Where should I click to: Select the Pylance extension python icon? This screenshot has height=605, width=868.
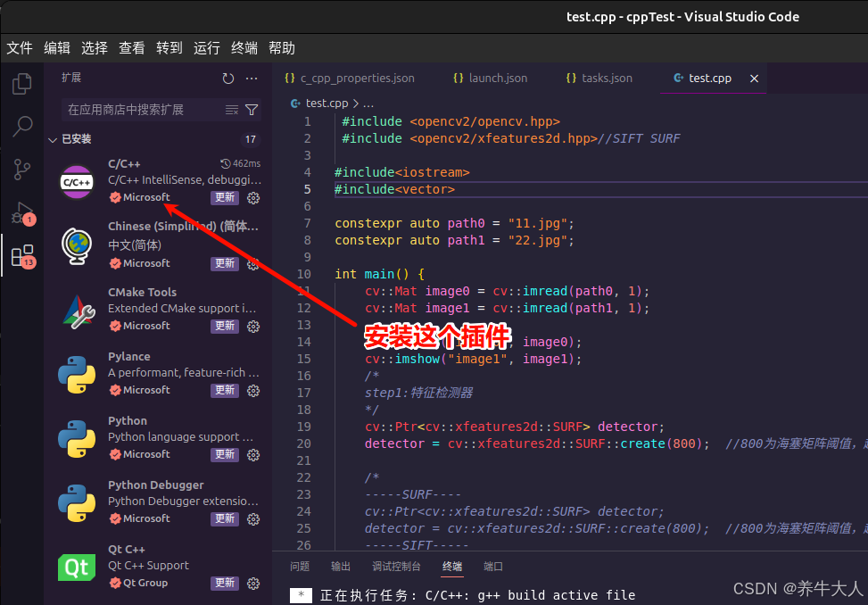[77, 375]
